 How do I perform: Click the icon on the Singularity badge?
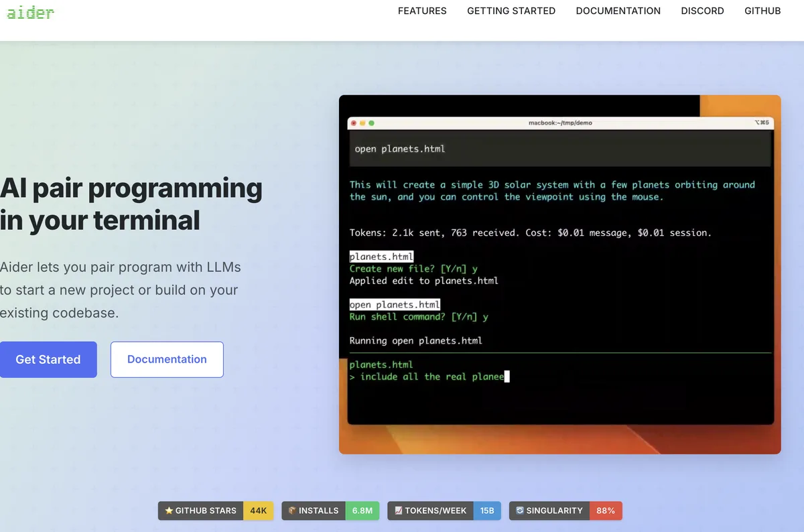pyautogui.click(x=520, y=511)
